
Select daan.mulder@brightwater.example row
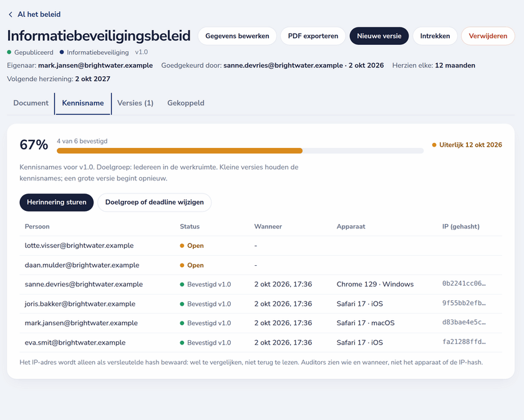point(261,265)
